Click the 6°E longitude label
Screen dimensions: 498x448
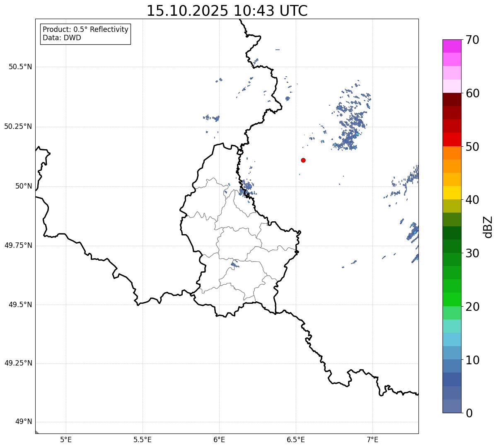tap(219, 439)
